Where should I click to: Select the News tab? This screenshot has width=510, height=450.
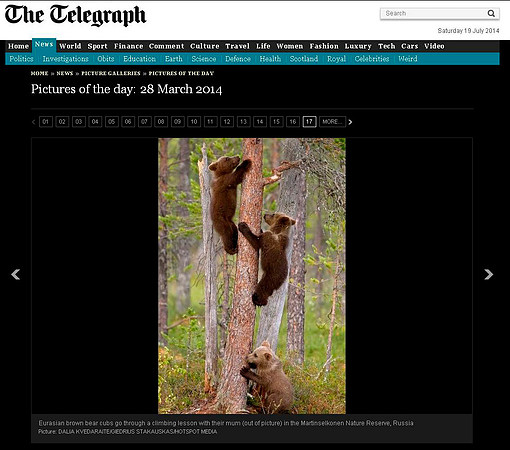(44, 45)
